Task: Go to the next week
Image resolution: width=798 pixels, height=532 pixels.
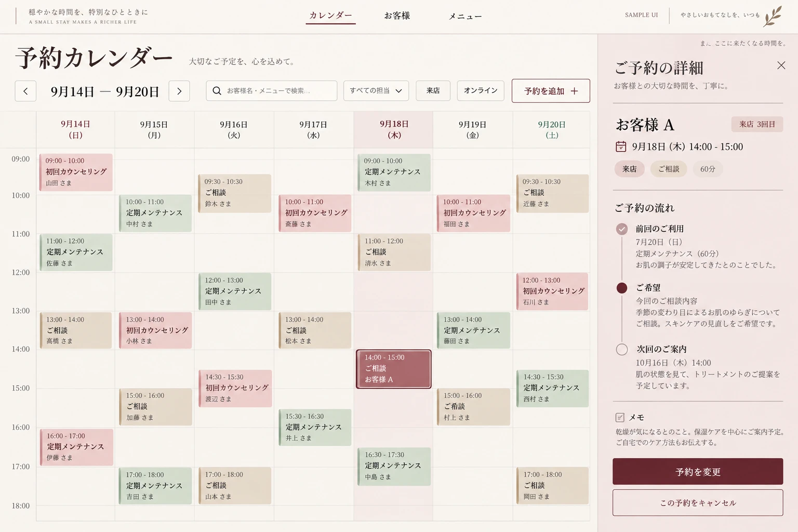Action: coord(179,91)
